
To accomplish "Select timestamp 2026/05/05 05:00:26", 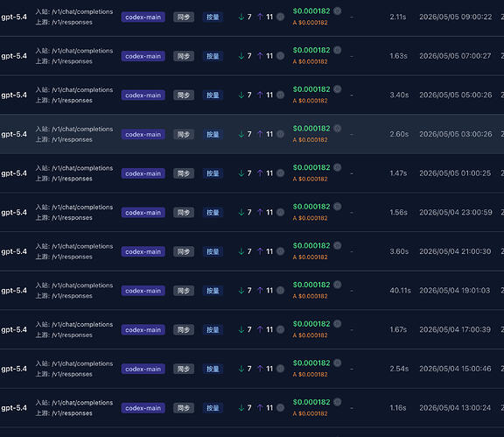I will [x=456, y=95].
